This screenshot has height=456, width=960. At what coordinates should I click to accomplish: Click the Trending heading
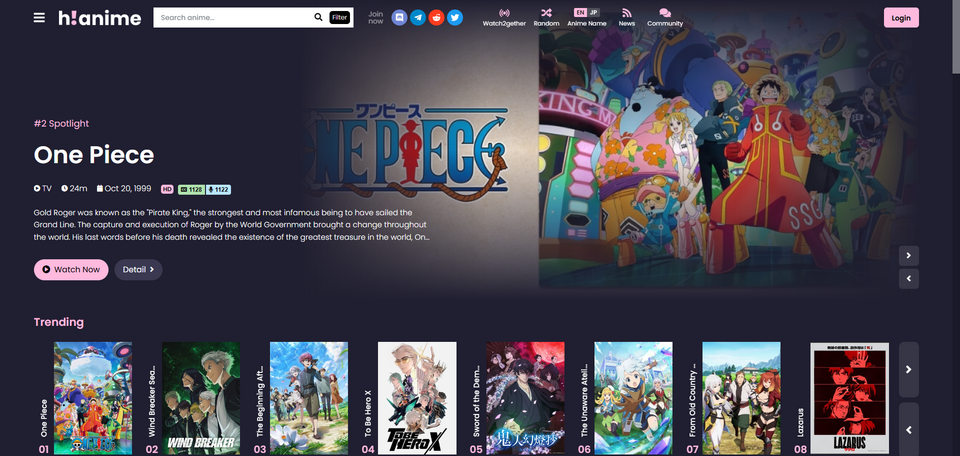(x=59, y=322)
